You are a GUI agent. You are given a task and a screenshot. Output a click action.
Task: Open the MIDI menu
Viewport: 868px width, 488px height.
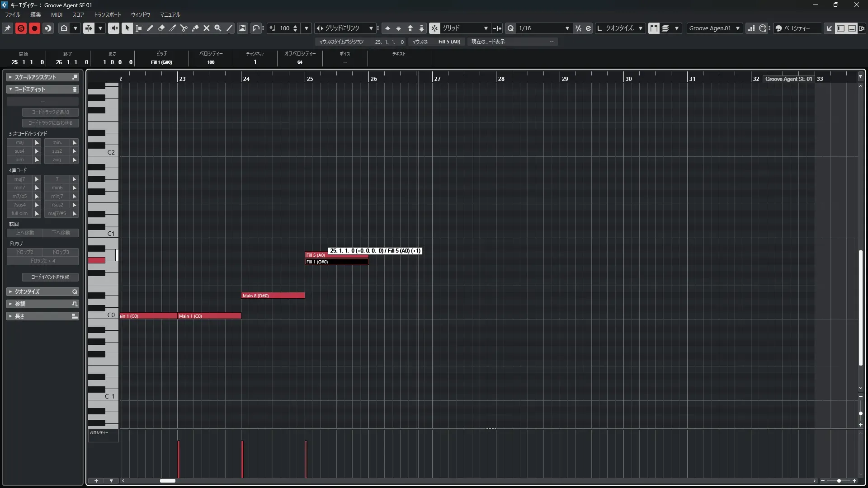(x=57, y=14)
